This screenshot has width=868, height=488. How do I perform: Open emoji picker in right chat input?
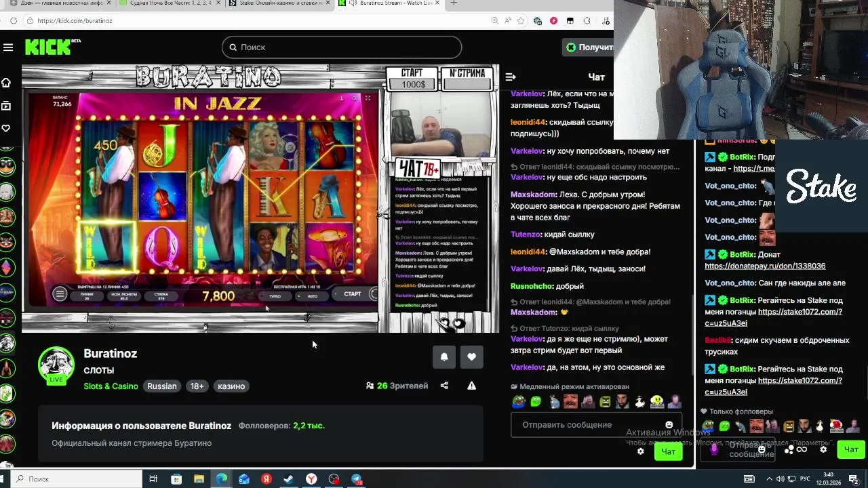[x=762, y=449]
